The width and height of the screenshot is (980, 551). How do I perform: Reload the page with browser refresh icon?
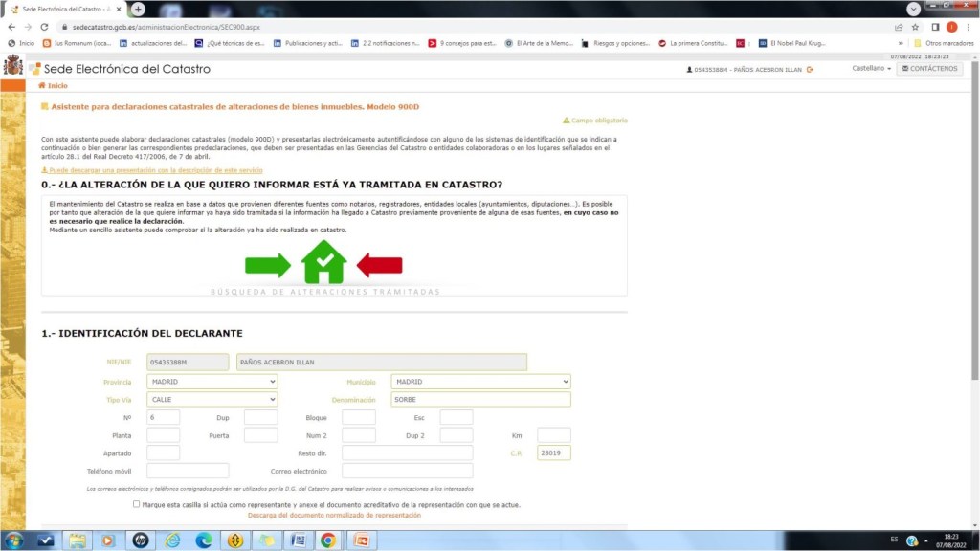pyautogui.click(x=44, y=27)
